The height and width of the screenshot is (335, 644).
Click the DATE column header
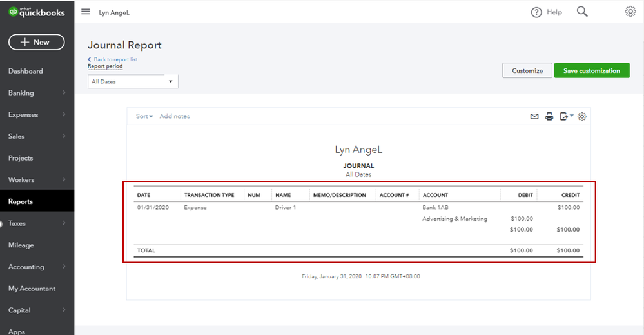pos(144,195)
